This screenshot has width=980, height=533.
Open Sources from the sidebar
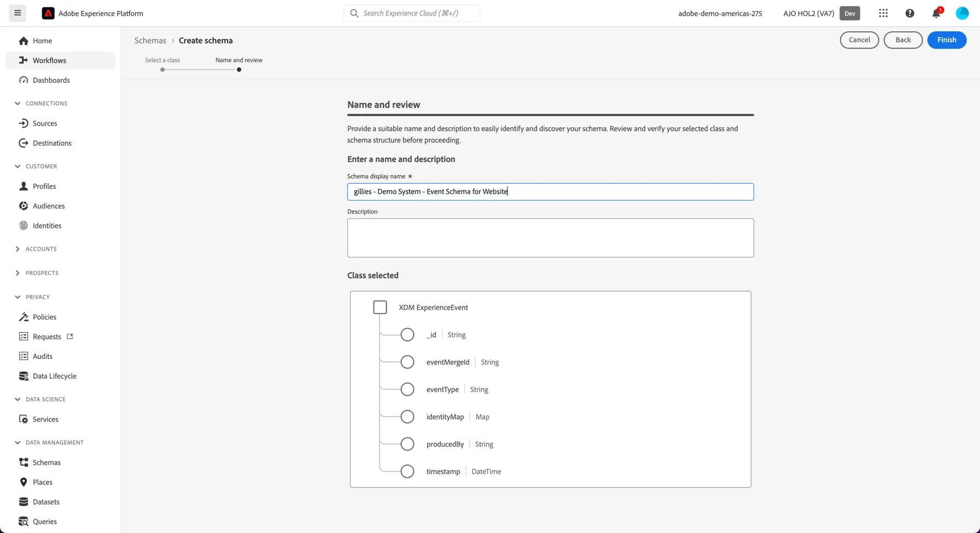pyautogui.click(x=45, y=123)
